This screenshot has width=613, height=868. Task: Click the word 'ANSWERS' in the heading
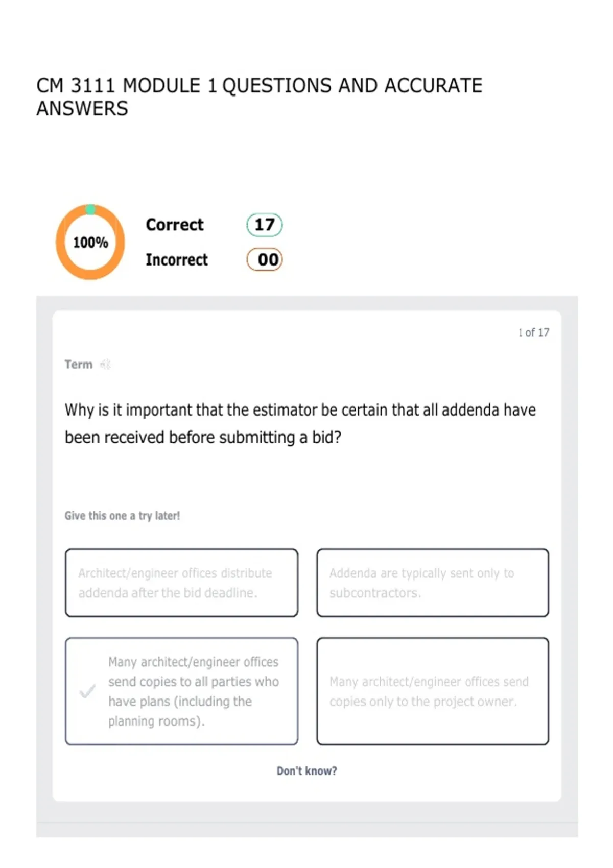click(x=82, y=109)
